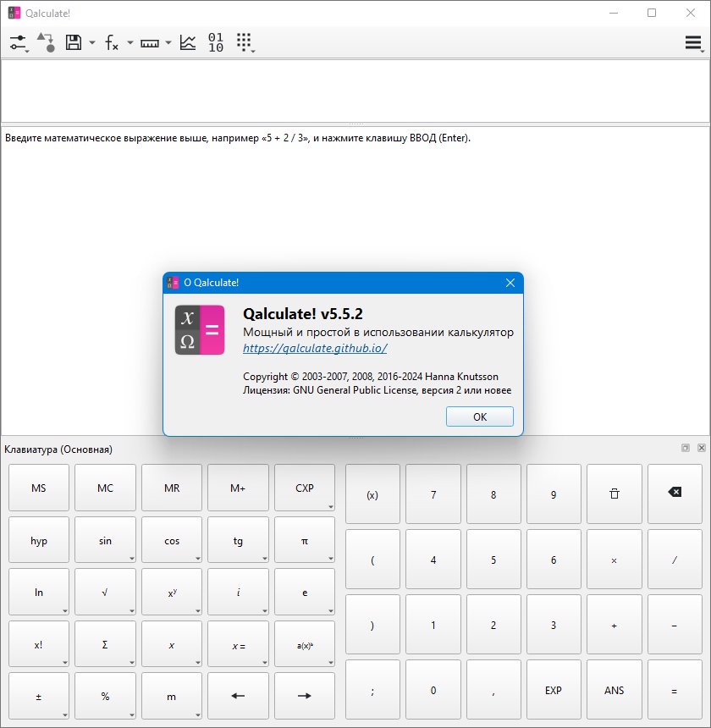Toggle the CXP keypad button

coord(305,488)
